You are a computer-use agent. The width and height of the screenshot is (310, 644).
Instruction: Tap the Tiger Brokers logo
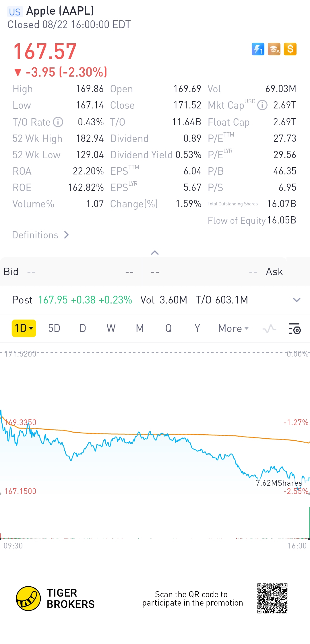pos(28,599)
